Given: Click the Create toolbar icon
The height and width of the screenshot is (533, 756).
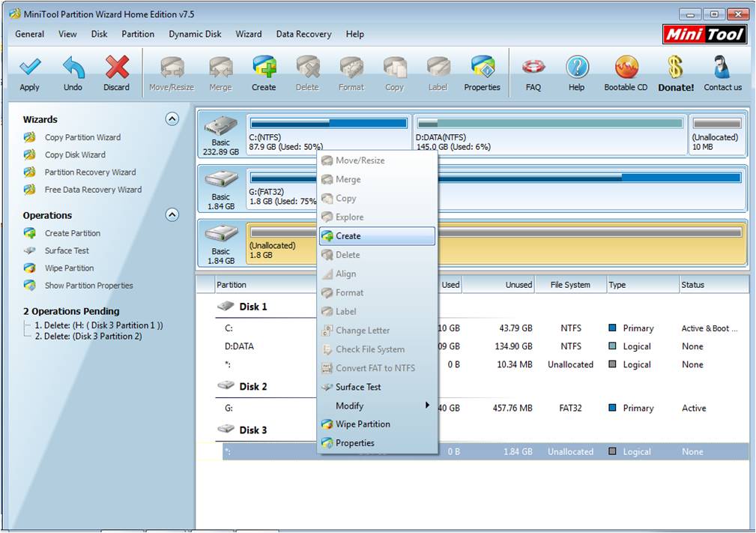Looking at the screenshot, I should pyautogui.click(x=264, y=67).
